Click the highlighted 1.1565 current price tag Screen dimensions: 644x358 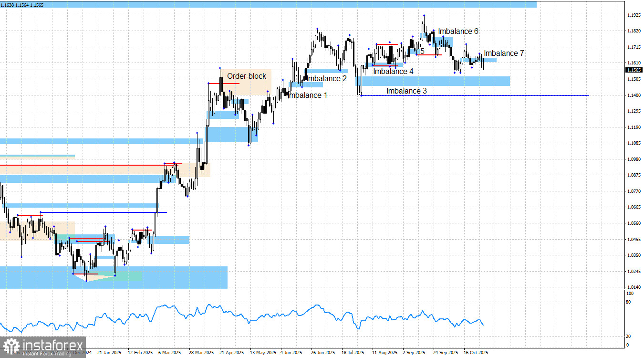coord(634,70)
